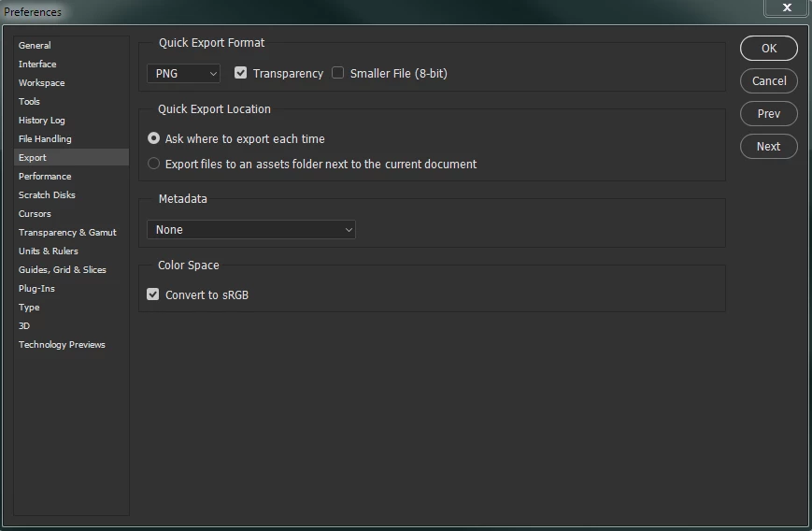Open the PNG format dropdown
This screenshot has width=812, height=531.
click(x=183, y=74)
